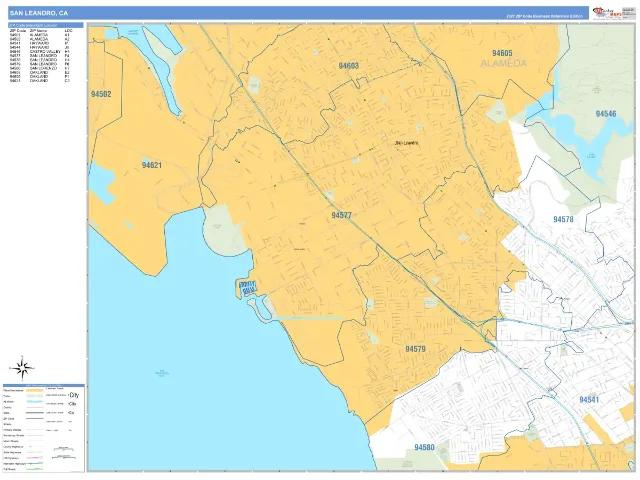640x480 pixels.
Task: Click the 94603 ZIP label on the map
Action: (x=349, y=66)
